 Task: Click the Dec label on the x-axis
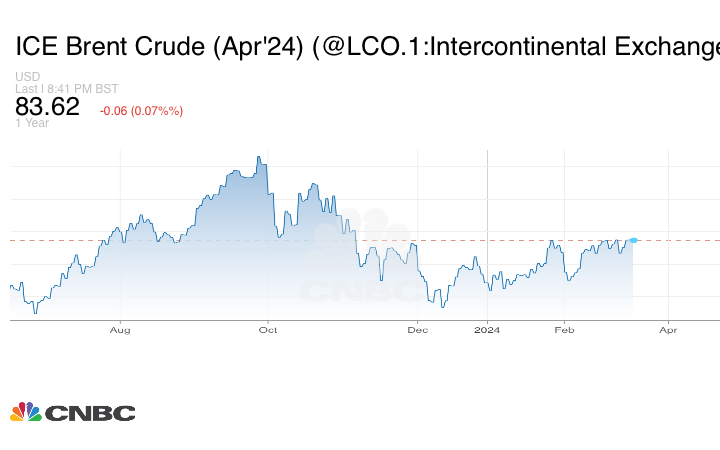418,329
